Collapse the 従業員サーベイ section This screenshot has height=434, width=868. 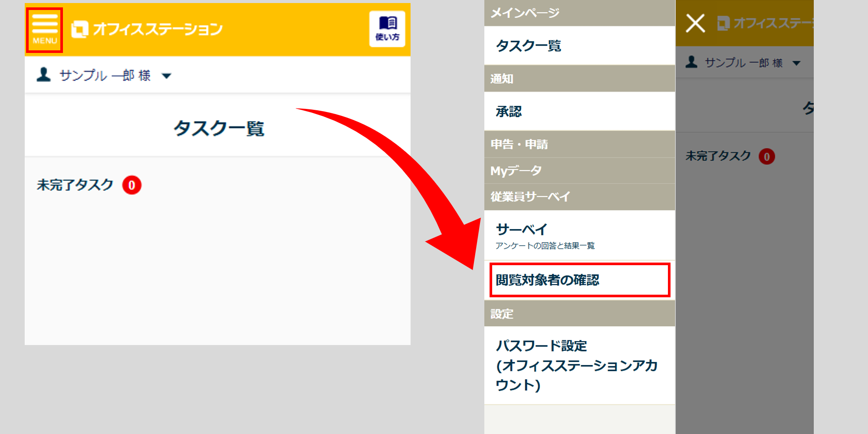[x=579, y=197]
